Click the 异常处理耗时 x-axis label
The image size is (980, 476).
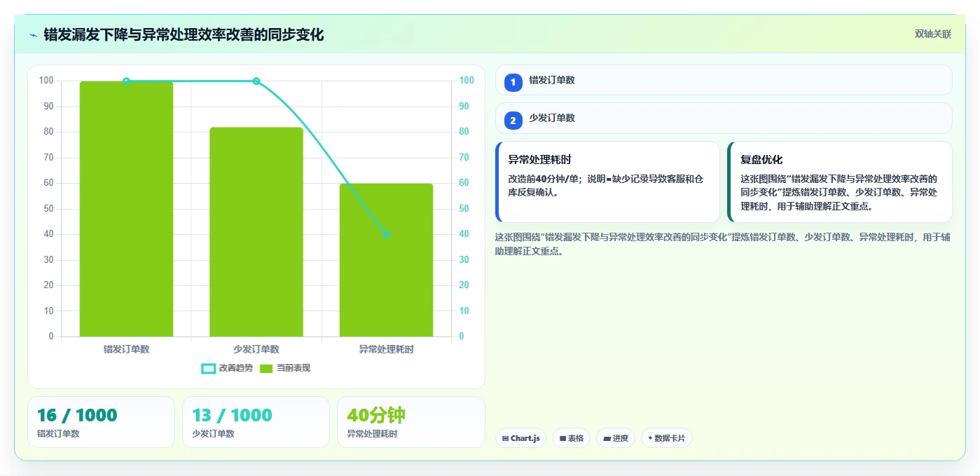[x=386, y=349]
